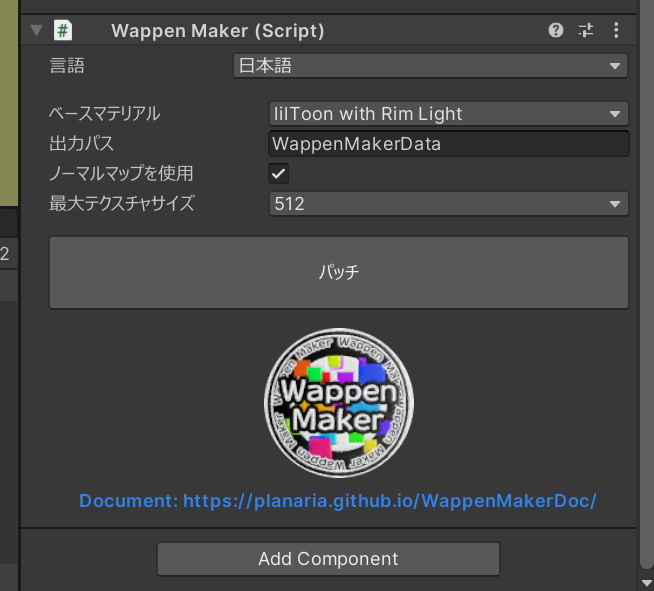Click the inspector scrollbar down arrow

point(647,583)
